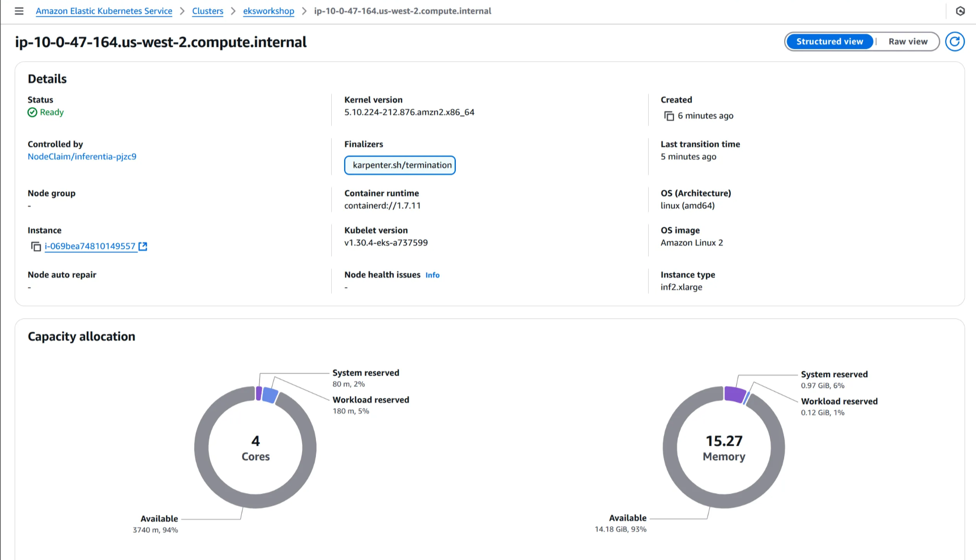This screenshot has width=976, height=560.
Task: Select the kernel version 5.10.224-212.876.amzn2.x86_64 text
Action: click(409, 112)
